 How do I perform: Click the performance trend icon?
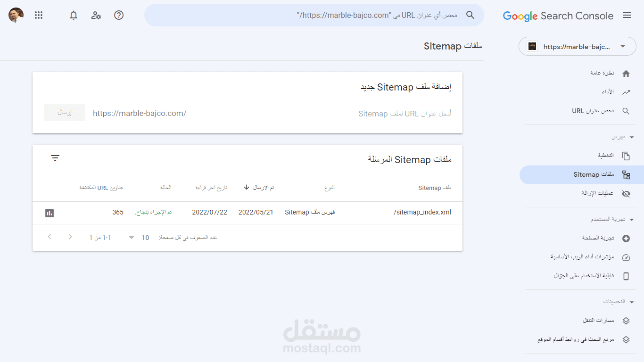point(626,92)
